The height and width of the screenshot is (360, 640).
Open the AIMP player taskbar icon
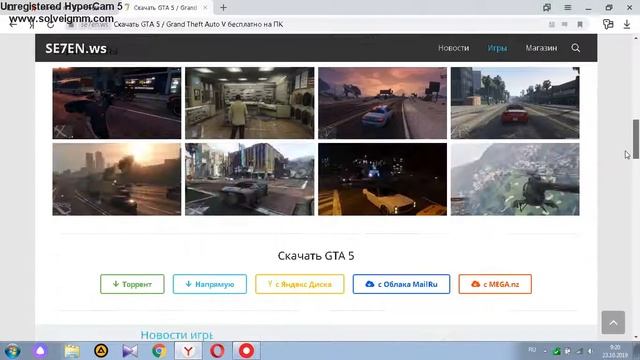click(x=101, y=351)
